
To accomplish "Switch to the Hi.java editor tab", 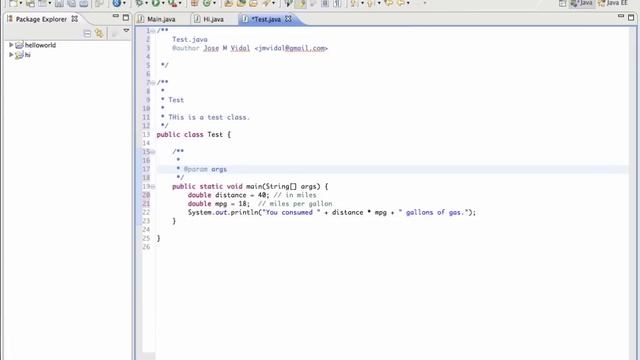I will point(213,19).
